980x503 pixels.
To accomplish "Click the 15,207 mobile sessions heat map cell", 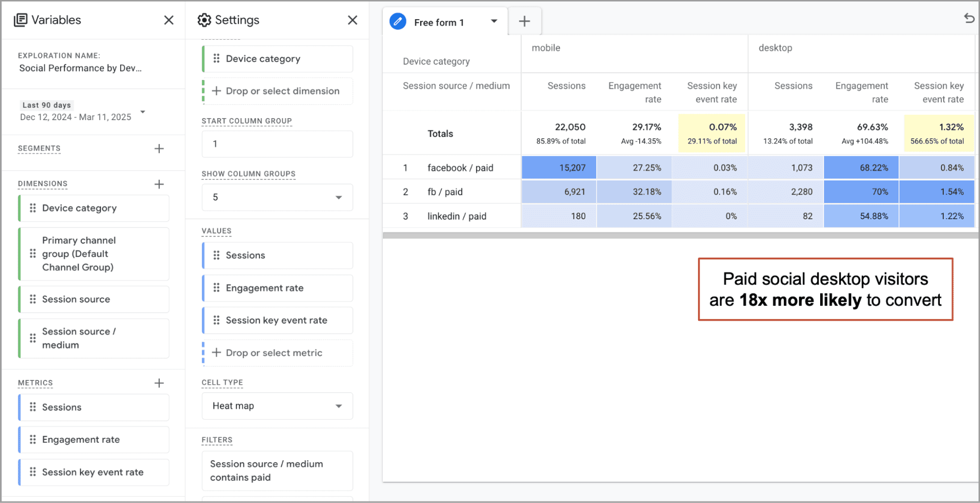I will tap(559, 168).
